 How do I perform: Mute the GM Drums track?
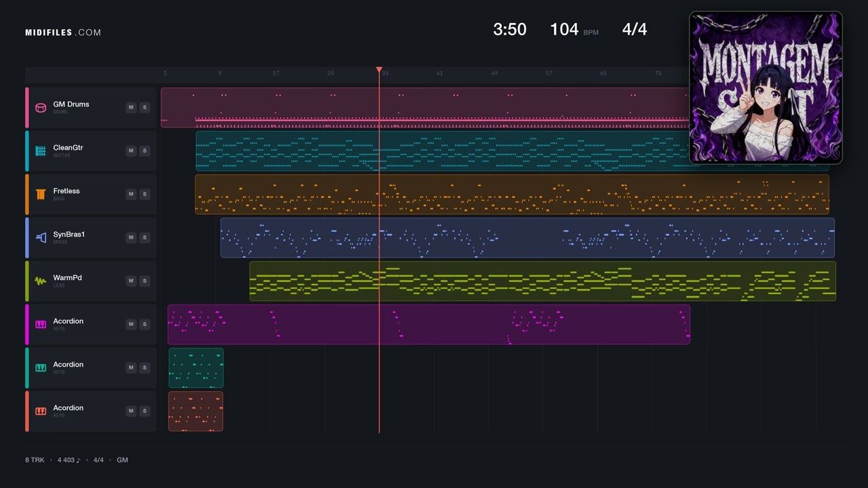131,107
